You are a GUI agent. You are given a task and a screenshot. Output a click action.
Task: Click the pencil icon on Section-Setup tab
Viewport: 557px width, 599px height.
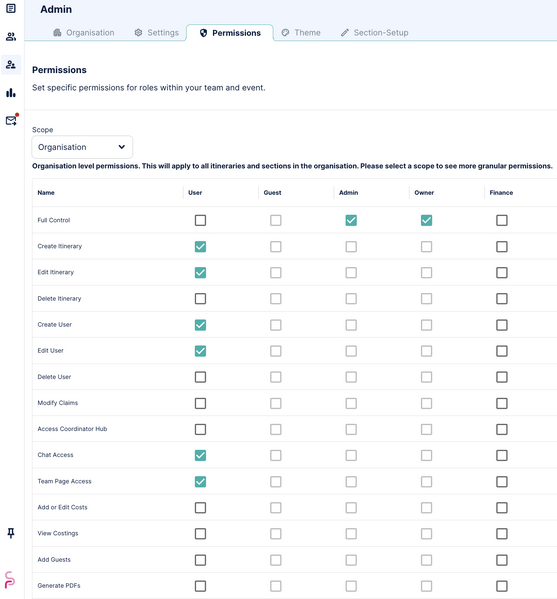(345, 32)
